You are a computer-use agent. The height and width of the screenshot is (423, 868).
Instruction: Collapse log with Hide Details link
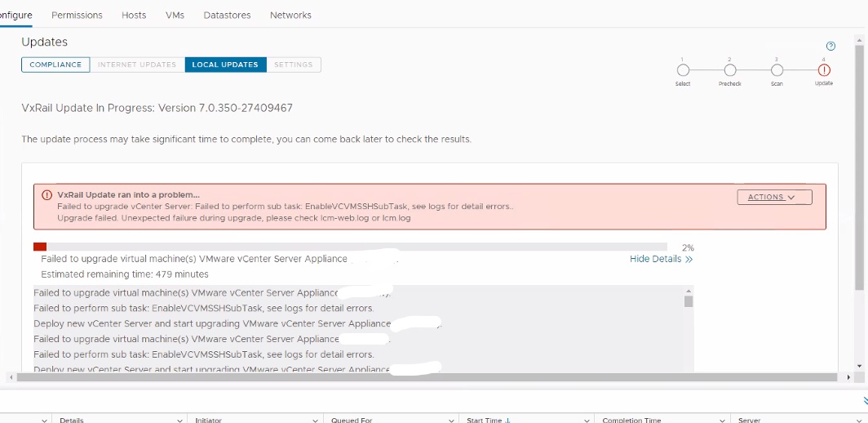[661, 259]
